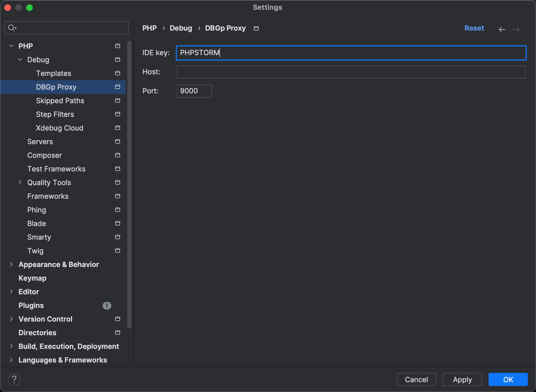Expand Languages & Frameworks section
536x392 pixels.
click(11, 360)
